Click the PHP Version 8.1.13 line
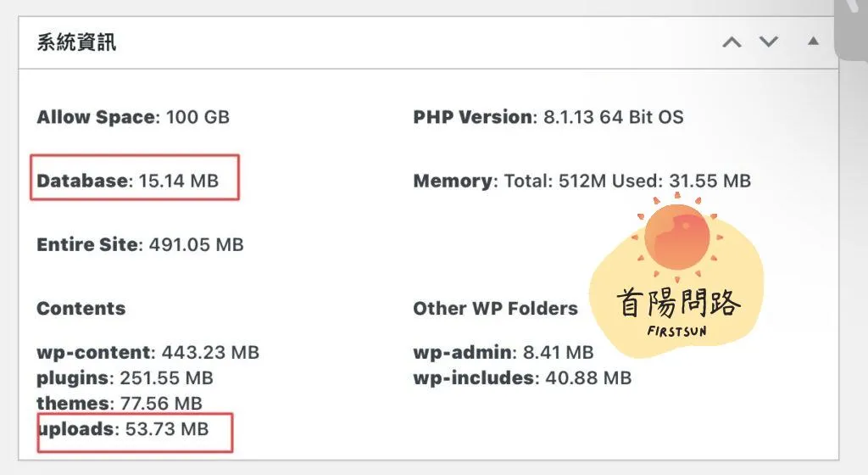868x475 pixels. pos(548,116)
